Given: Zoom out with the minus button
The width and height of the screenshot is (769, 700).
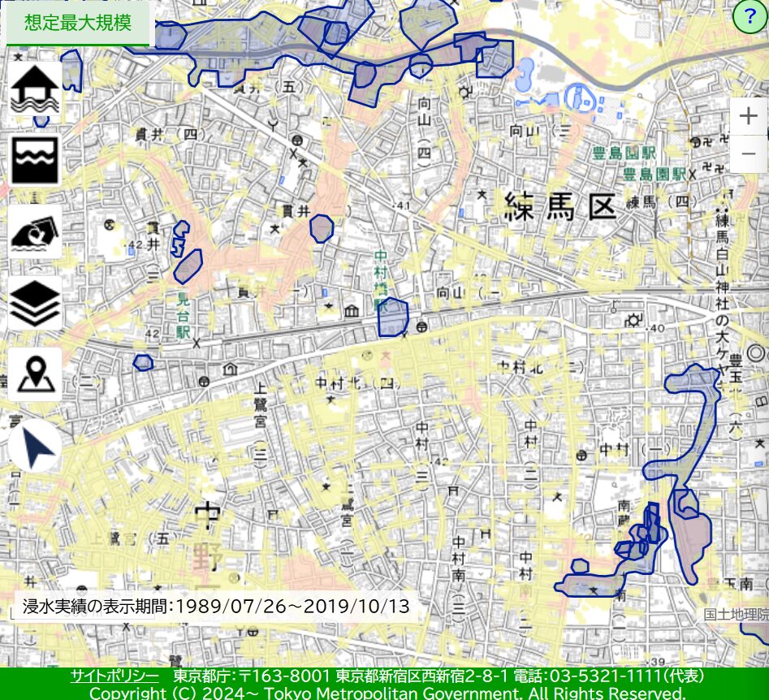Looking at the screenshot, I should click(x=748, y=153).
